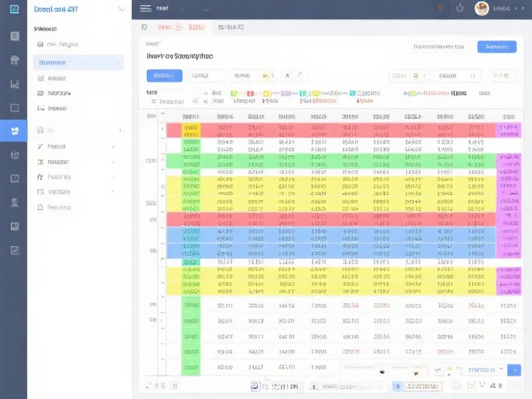
Task: Click the blue square button below the table's right
Action: point(514,370)
